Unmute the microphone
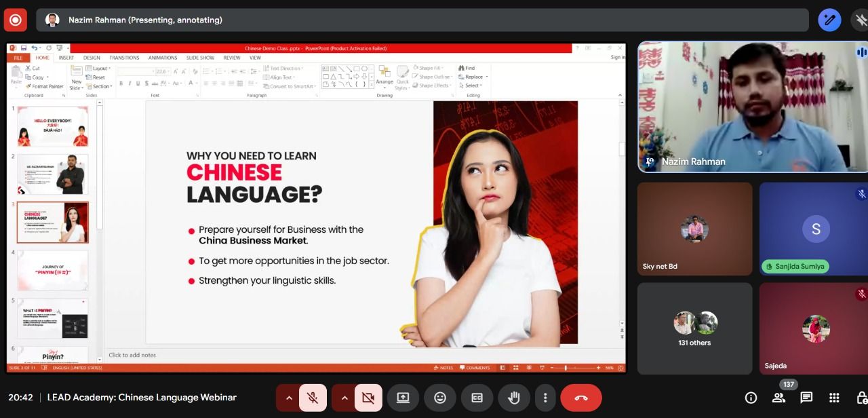Image resolution: width=868 pixels, height=418 pixels. pyautogui.click(x=313, y=398)
